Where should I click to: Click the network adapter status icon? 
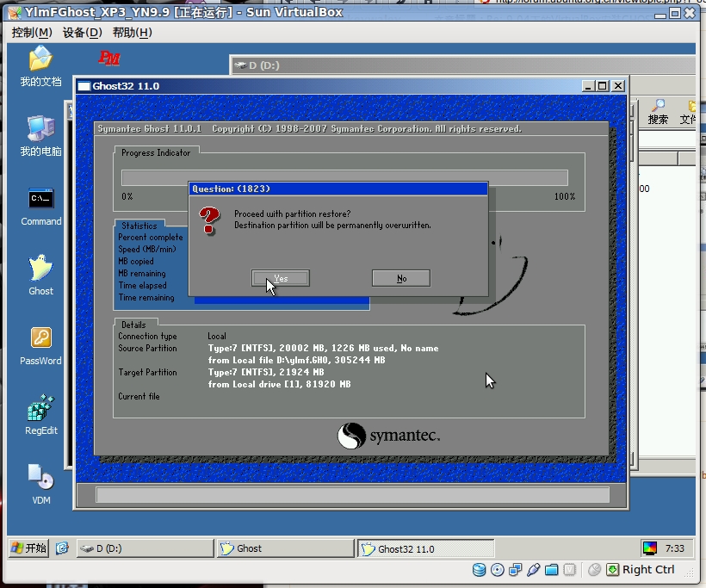[x=515, y=570]
